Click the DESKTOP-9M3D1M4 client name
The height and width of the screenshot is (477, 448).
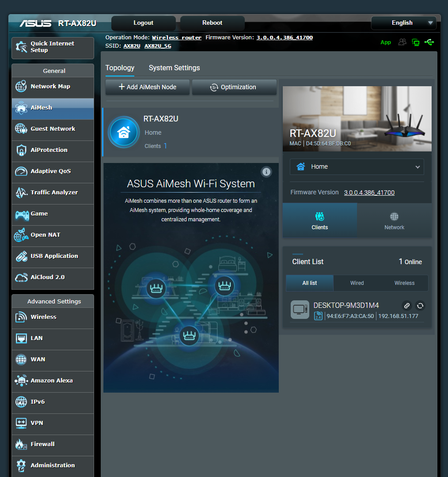pos(346,306)
